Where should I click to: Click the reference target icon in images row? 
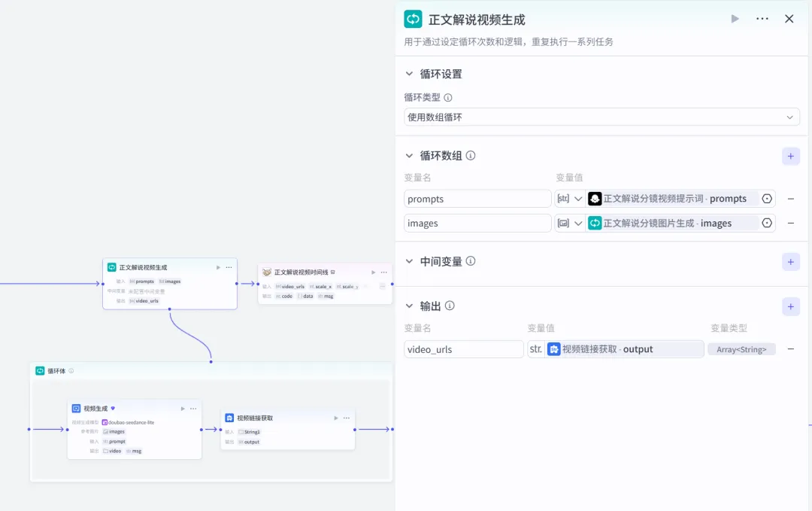tap(767, 223)
